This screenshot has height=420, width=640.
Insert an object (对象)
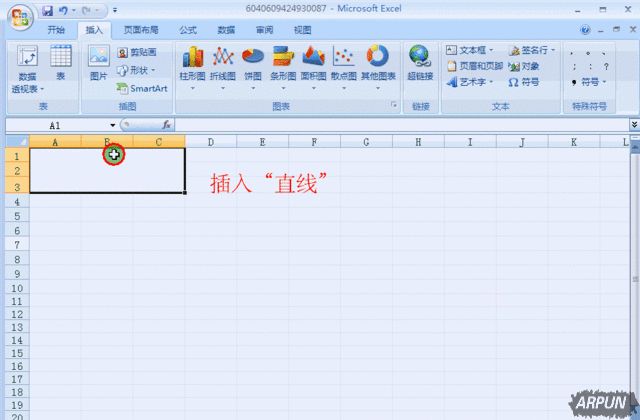tap(524, 66)
